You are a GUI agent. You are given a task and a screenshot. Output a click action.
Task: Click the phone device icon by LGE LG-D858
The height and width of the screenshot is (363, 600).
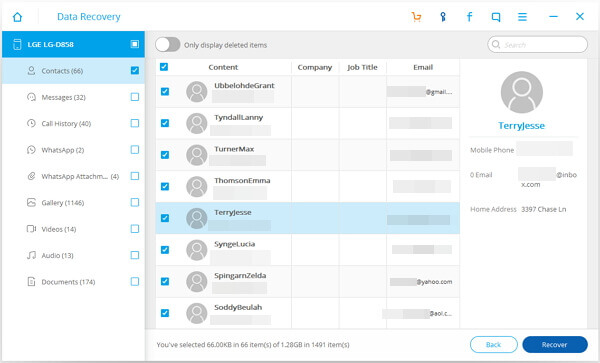pos(17,44)
